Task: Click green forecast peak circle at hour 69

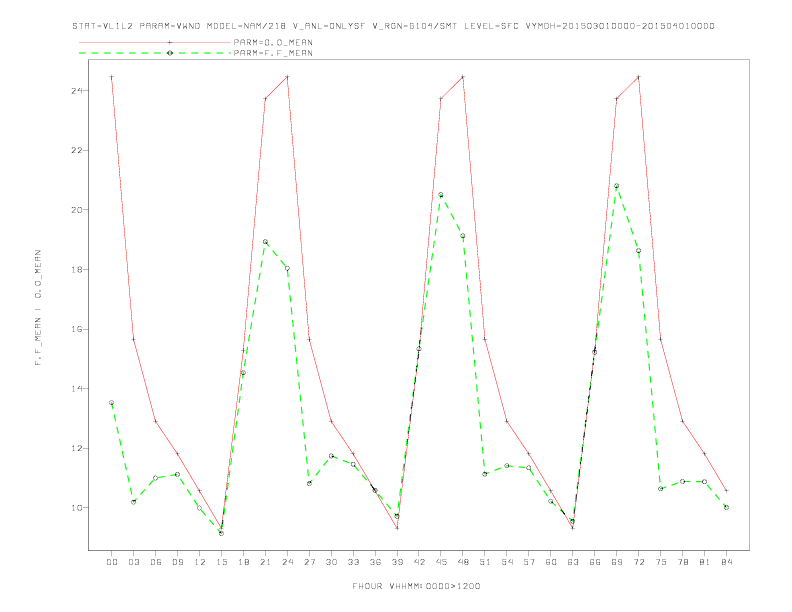Action: click(617, 186)
